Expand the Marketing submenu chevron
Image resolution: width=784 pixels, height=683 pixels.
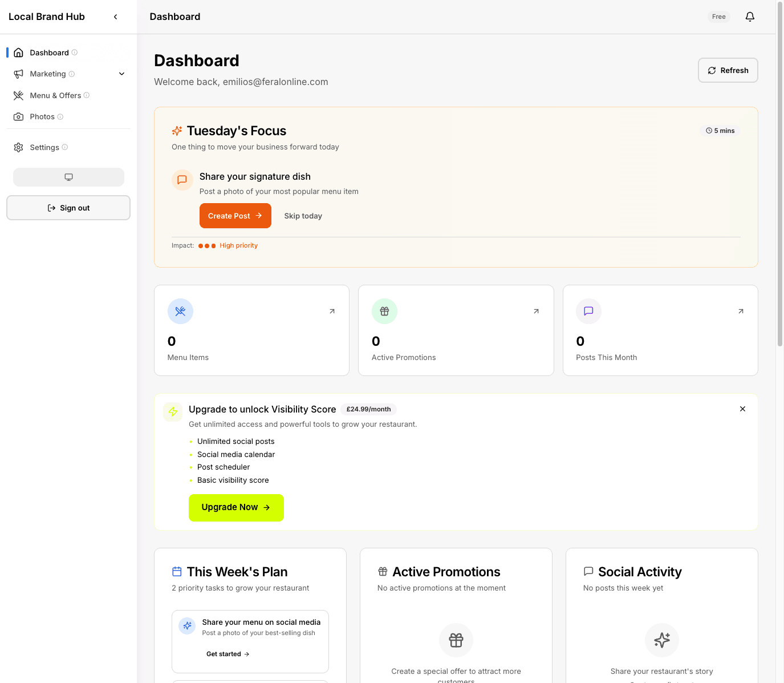click(121, 74)
